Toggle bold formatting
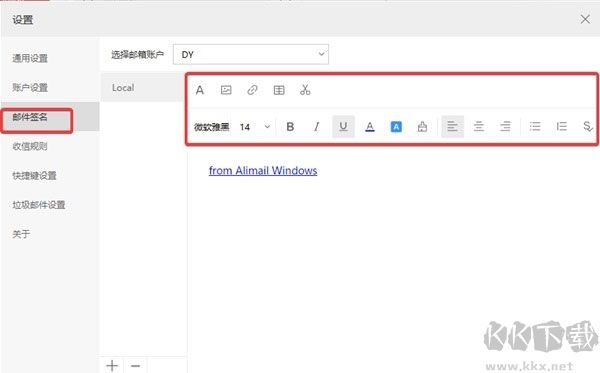The height and width of the screenshot is (373, 600). point(290,127)
